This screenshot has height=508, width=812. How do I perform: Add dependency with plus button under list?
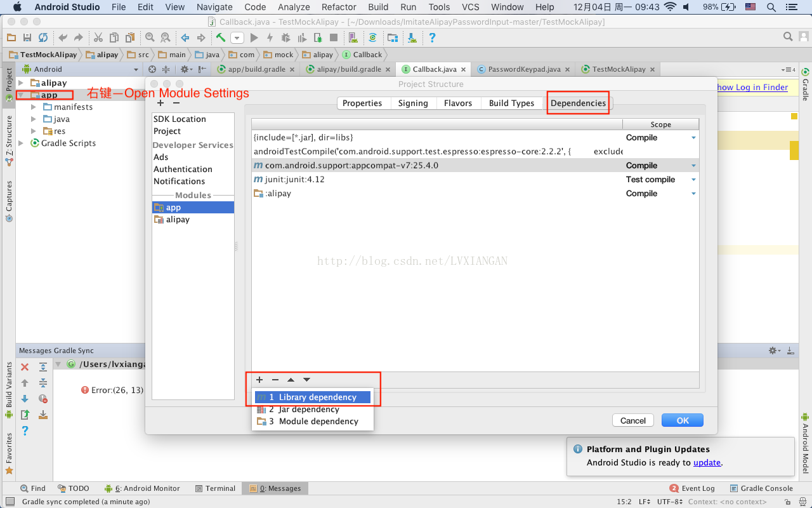tap(259, 380)
